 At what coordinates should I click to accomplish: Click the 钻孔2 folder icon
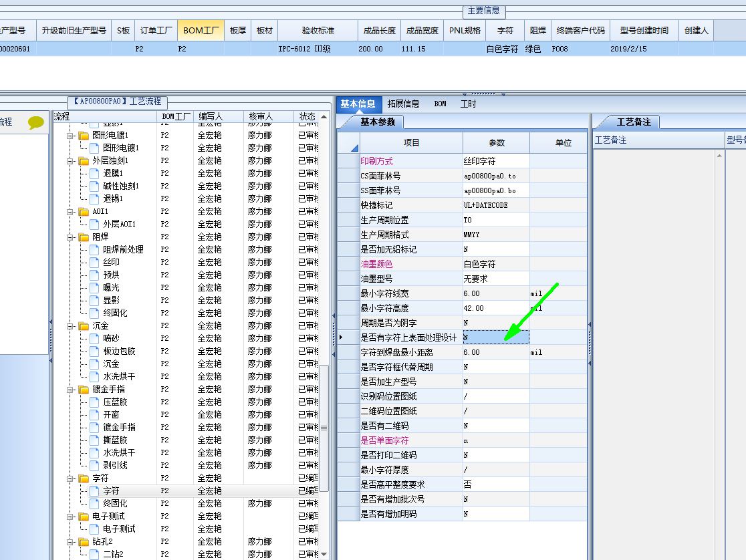(84, 542)
